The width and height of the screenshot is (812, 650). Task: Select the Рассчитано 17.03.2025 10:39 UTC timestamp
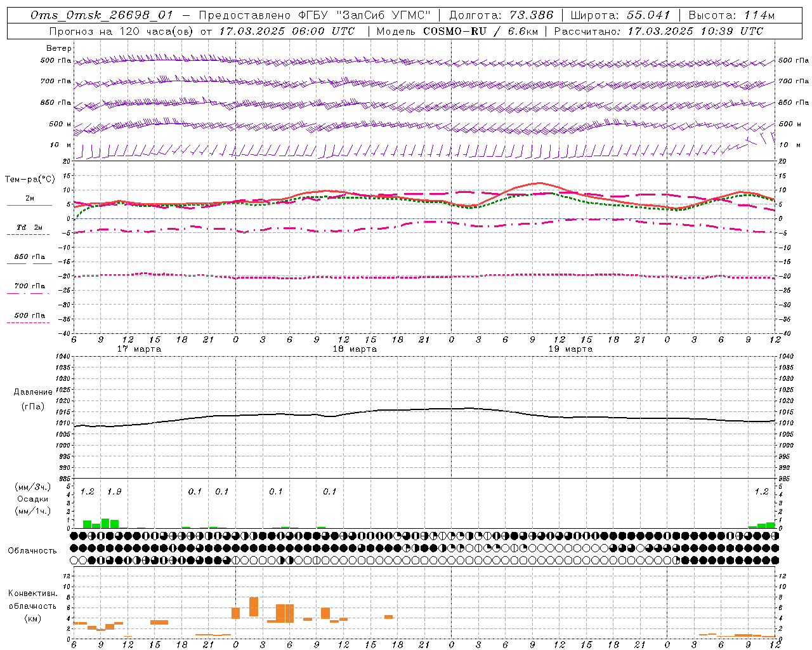click(x=658, y=31)
